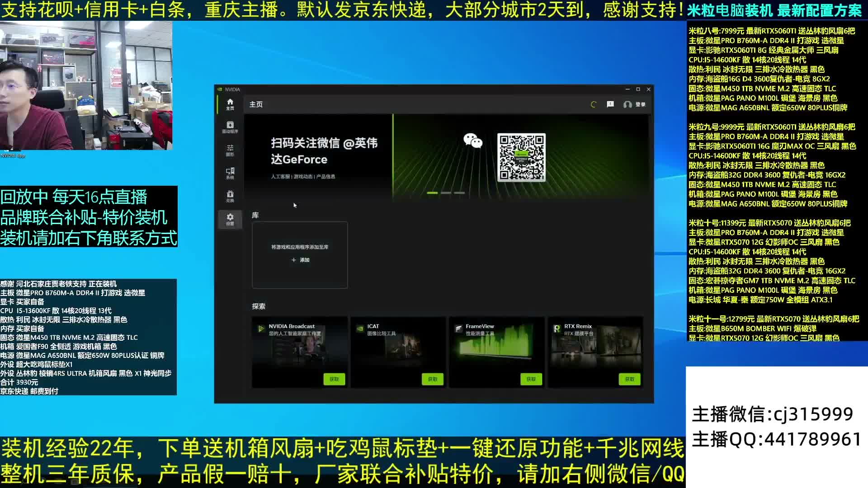The image size is (868, 488).
Task: Get FrameView via its 获取 button
Action: 531,379
